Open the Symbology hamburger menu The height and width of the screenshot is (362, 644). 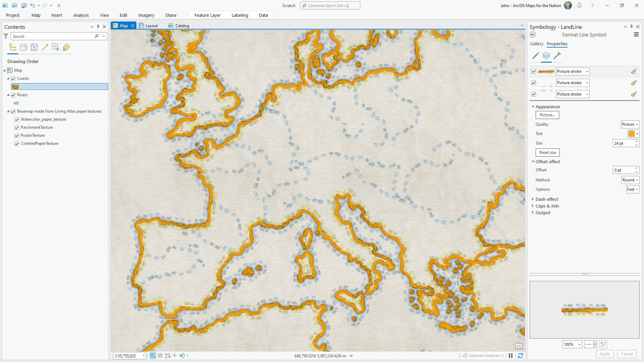click(x=636, y=35)
